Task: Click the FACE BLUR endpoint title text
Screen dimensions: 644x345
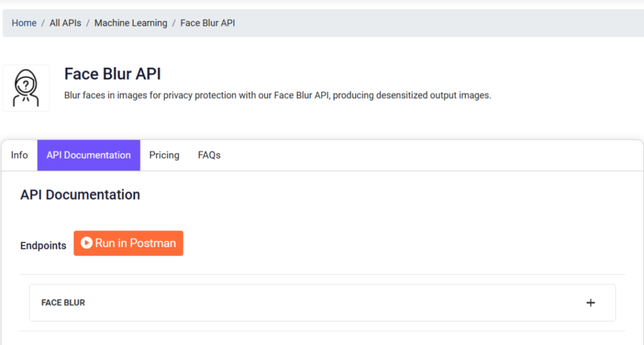Action: coord(64,303)
